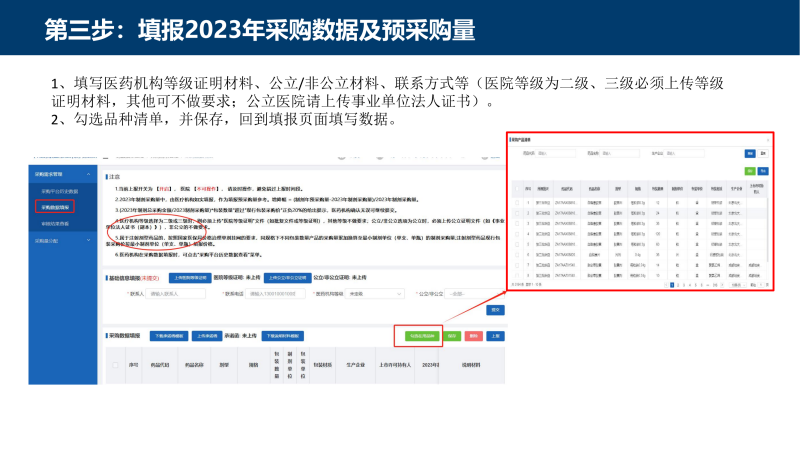The height and width of the screenshot is (450, 800).
Task: Click the green 勾选品种清单 button
Action: tap(419, 336)
